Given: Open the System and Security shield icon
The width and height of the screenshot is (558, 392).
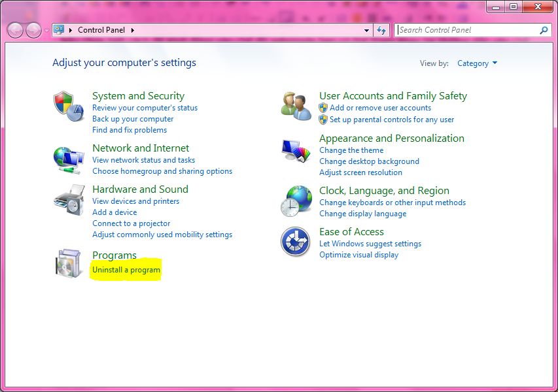Looking at the screenshot, I should [x=69, y=106].
